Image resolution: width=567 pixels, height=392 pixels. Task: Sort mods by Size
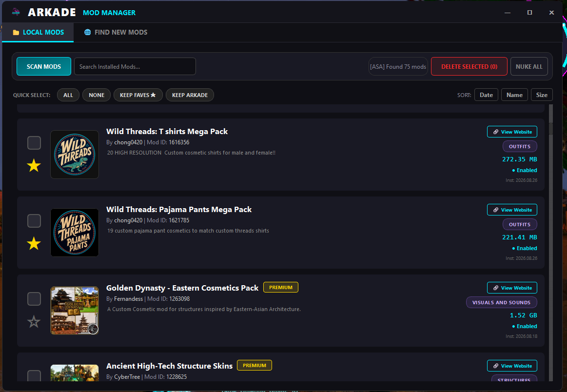point(542,95)
